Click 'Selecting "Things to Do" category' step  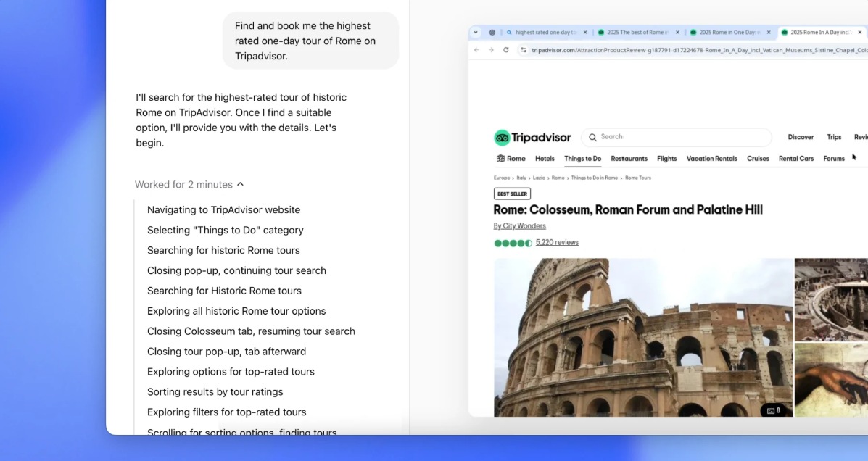(226, 230)
